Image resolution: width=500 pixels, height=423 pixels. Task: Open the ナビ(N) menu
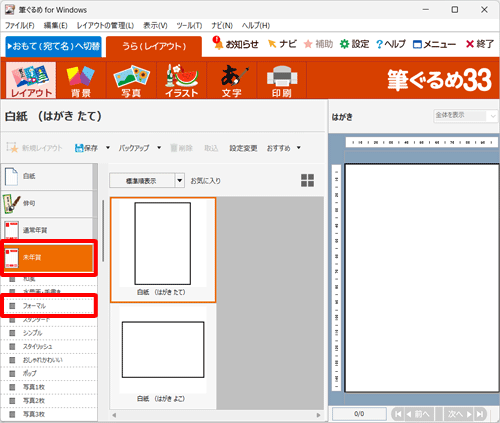point(222,25)
